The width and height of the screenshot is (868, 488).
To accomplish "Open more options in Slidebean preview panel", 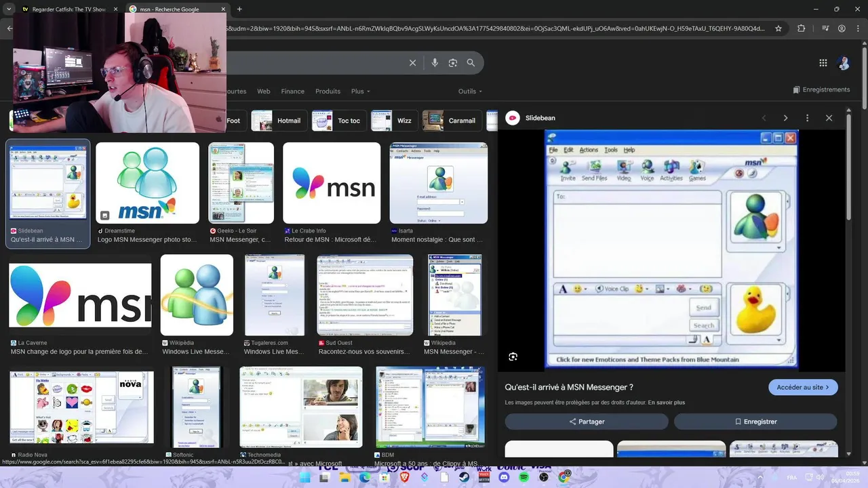I will [x=807, y=118].
